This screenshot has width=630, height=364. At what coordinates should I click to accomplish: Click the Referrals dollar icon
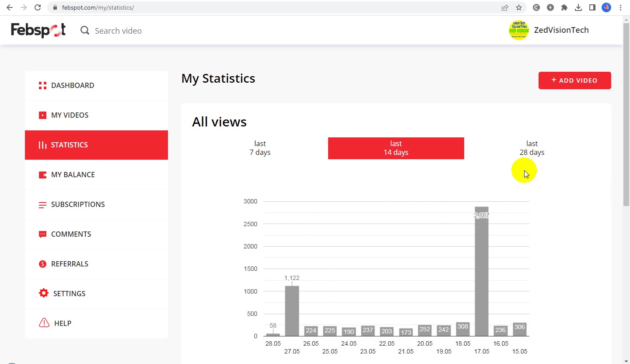42,264
